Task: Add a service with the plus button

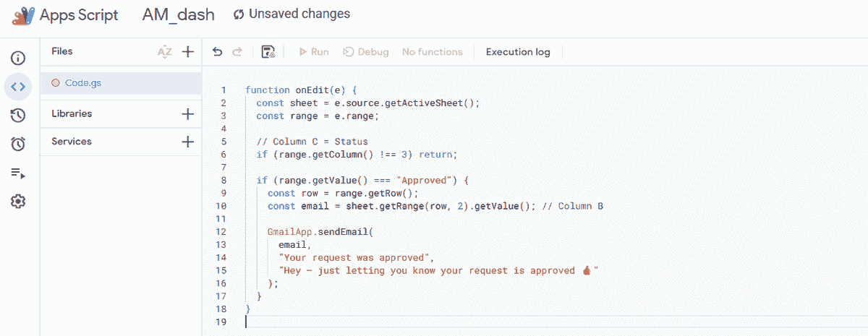Action: click(x=188, y=142)
